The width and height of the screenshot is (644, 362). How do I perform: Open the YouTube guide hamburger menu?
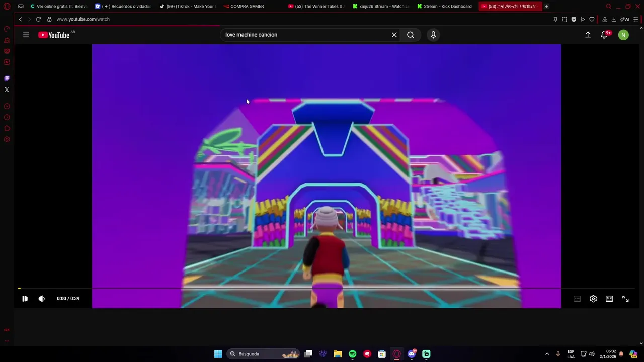(x=26, y=35)
